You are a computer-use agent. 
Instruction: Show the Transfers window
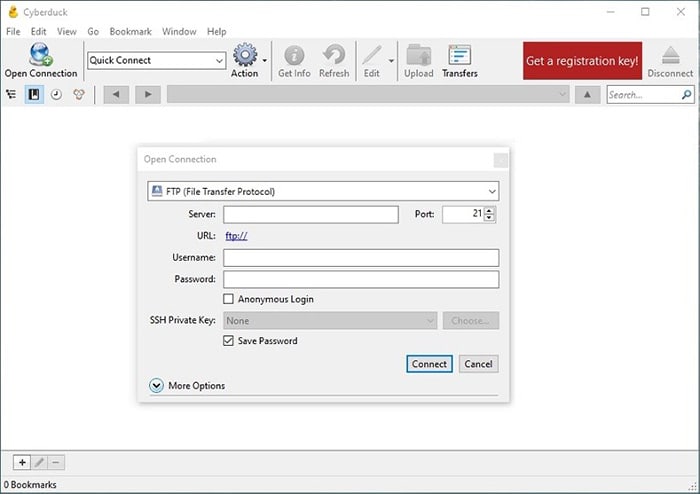[x=460, y=61]
